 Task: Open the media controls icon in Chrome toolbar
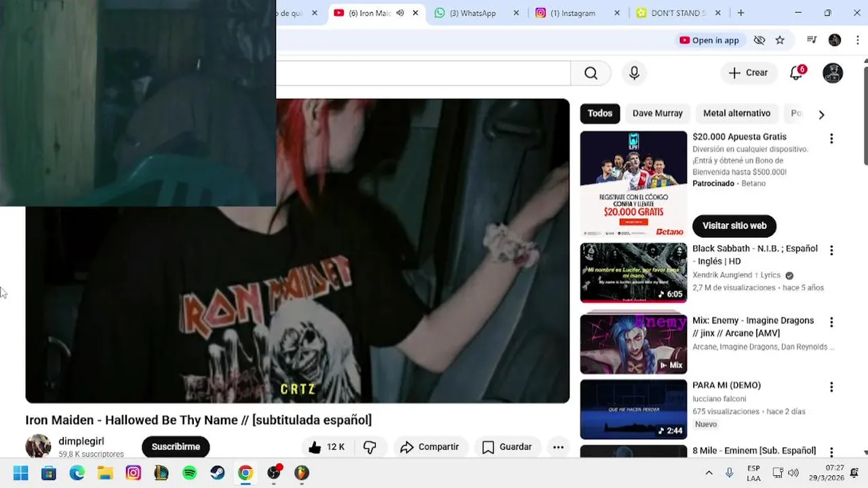[812, 40]
